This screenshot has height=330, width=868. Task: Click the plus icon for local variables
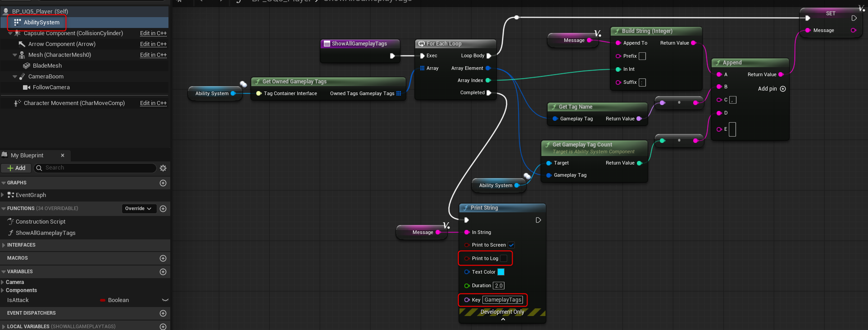coord(163,326)
